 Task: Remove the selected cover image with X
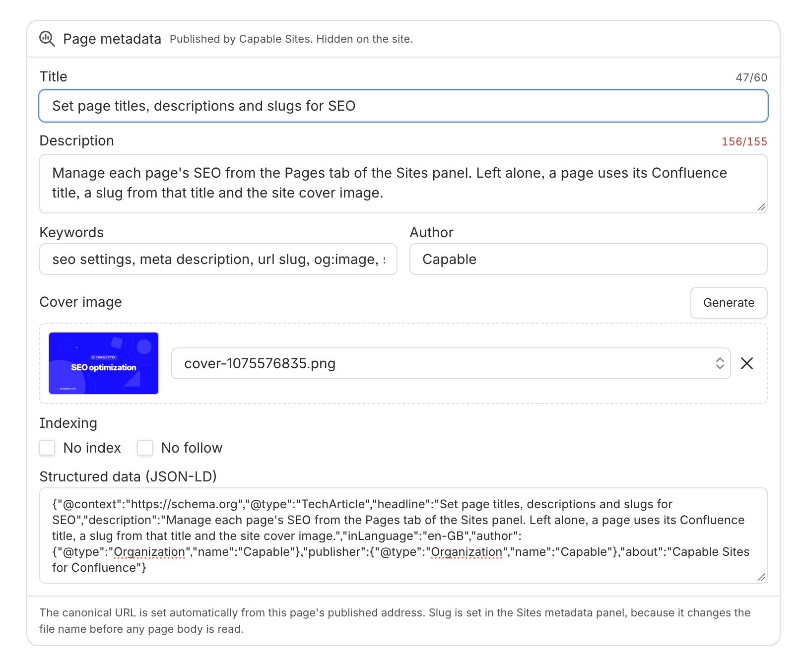746,363
